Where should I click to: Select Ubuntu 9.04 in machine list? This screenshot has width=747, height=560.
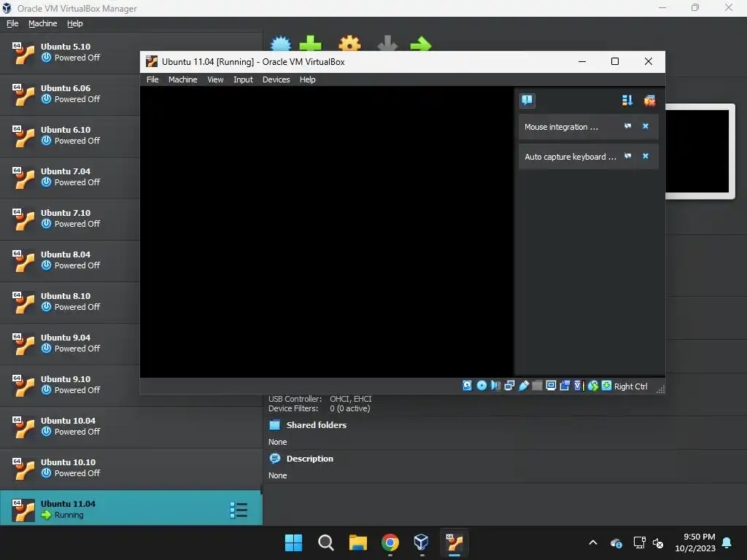pyautogui.click(x=69, y=343)
